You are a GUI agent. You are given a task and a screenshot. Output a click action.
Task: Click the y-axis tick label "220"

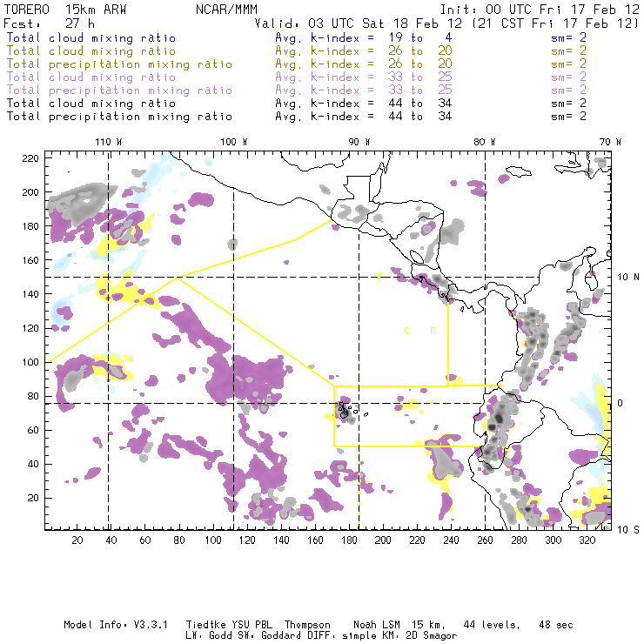30,158
